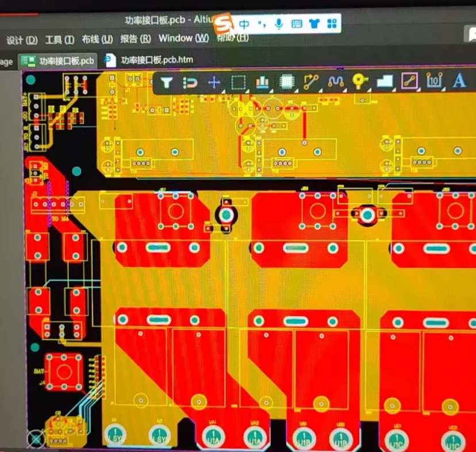Select the BAT- label on the board
This screenshot has height=452, width=476.
click(x=40, y=371)
